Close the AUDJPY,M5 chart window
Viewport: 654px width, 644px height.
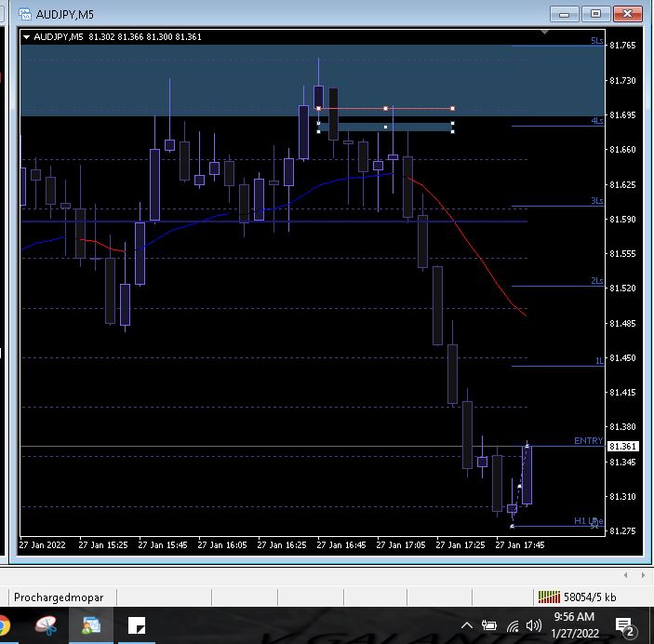628,14
